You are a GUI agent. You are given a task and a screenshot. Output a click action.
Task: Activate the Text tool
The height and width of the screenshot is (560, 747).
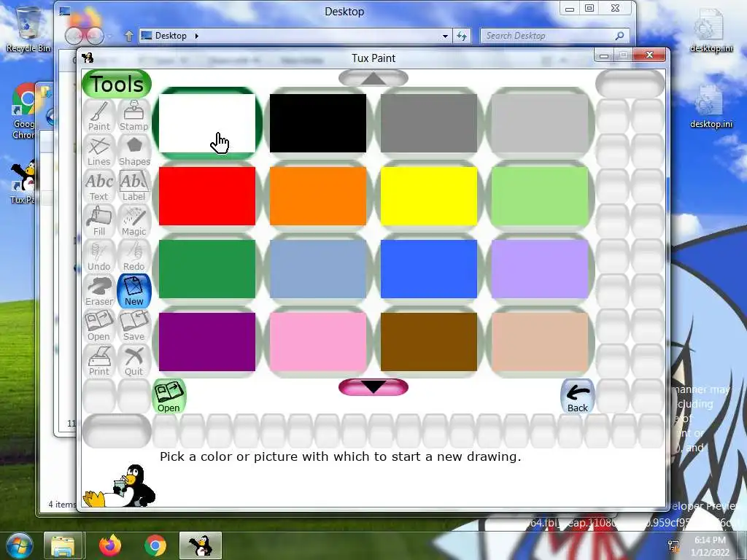pos(99,187)
